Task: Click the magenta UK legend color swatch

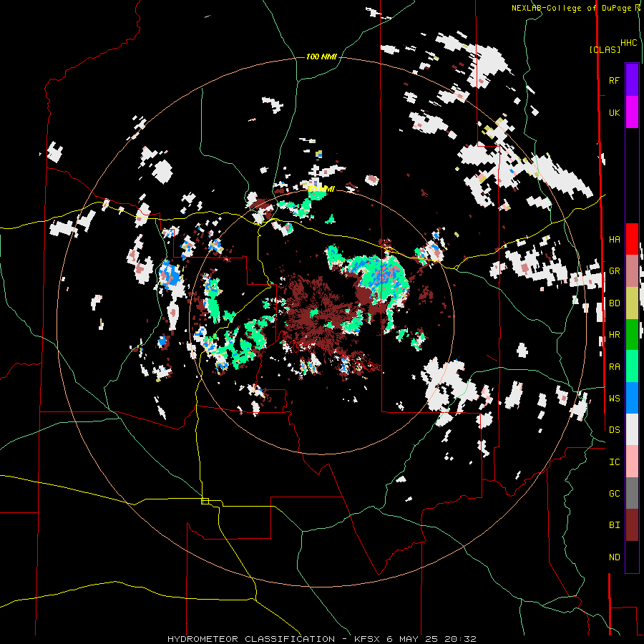Action: 632,112
